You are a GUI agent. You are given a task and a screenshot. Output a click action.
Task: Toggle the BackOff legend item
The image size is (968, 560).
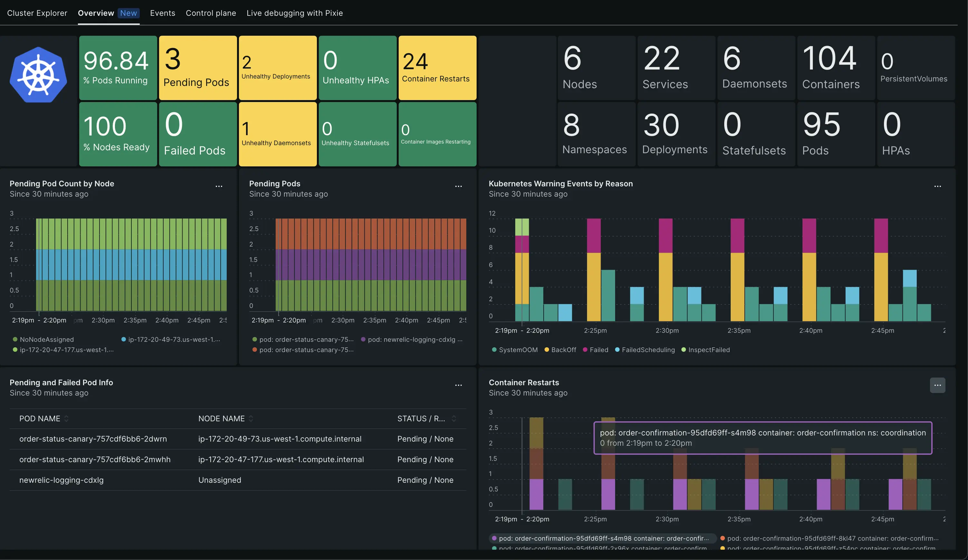pos(560,350)
